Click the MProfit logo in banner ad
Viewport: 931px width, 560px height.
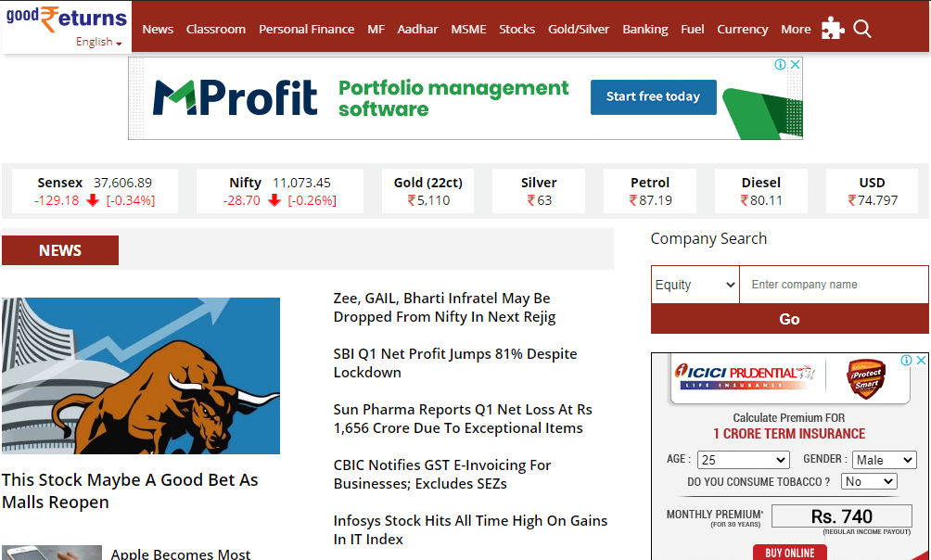pos(236,98)
